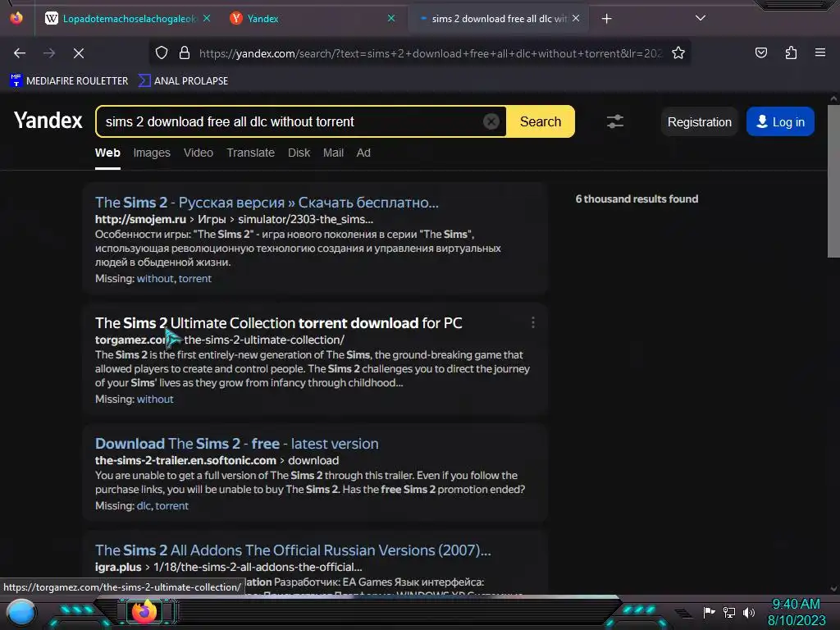
Task: Open a new tab with plus button
Action: (x=606, y=19)
